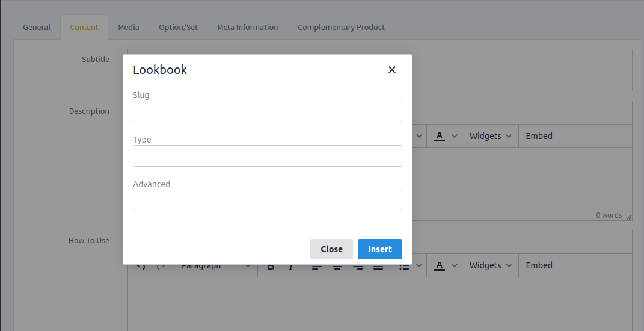The width and height of the screenshot is (644, 331).
Task: Click Embed in the Description editor toolbar
Action: [x=539, y=136]
